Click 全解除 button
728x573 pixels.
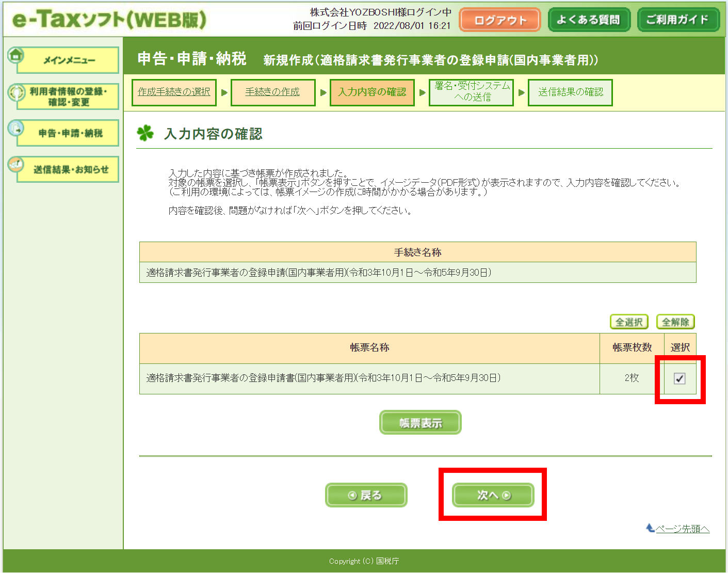675,322
